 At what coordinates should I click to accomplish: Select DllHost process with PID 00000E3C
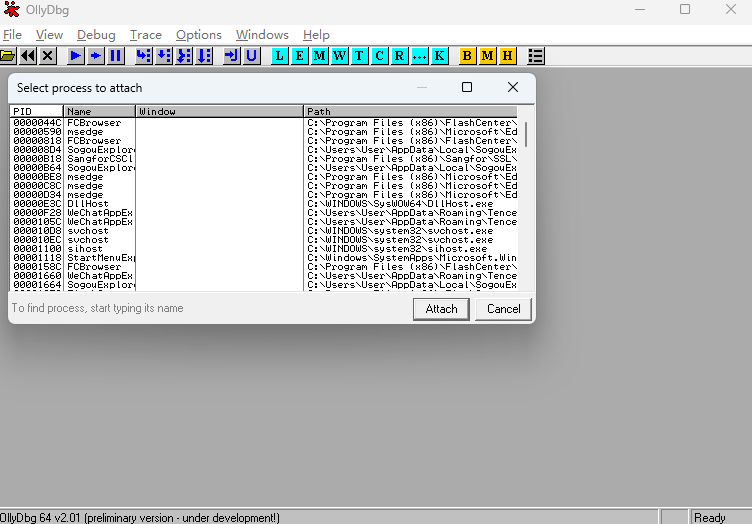click(264, 204)
